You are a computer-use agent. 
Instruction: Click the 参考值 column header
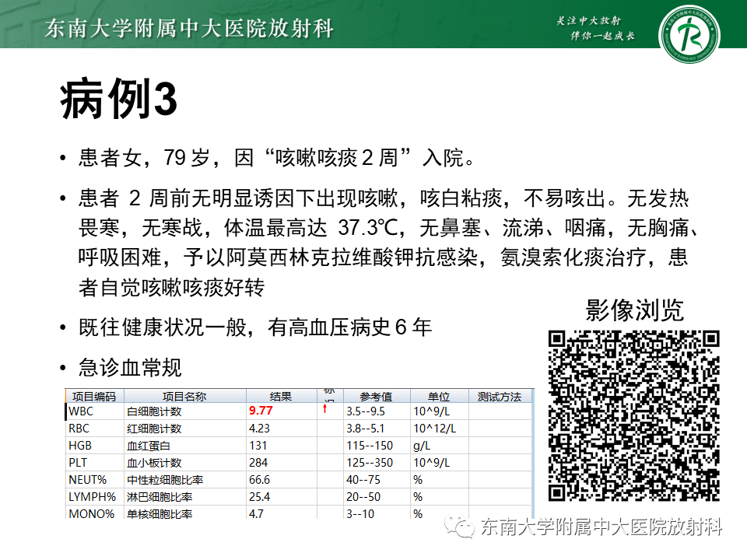(x=377, y=396)
